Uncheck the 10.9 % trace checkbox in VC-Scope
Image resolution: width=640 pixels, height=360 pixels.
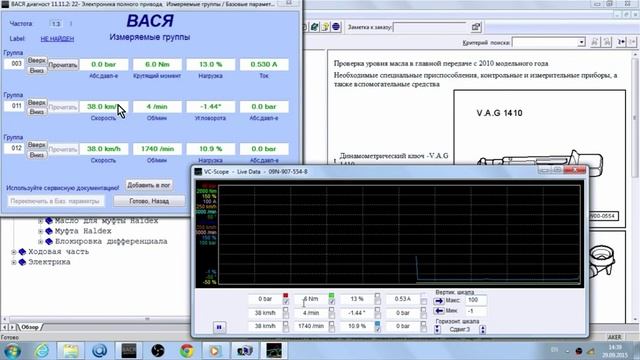pyautogui.click(x=377, y=329)
